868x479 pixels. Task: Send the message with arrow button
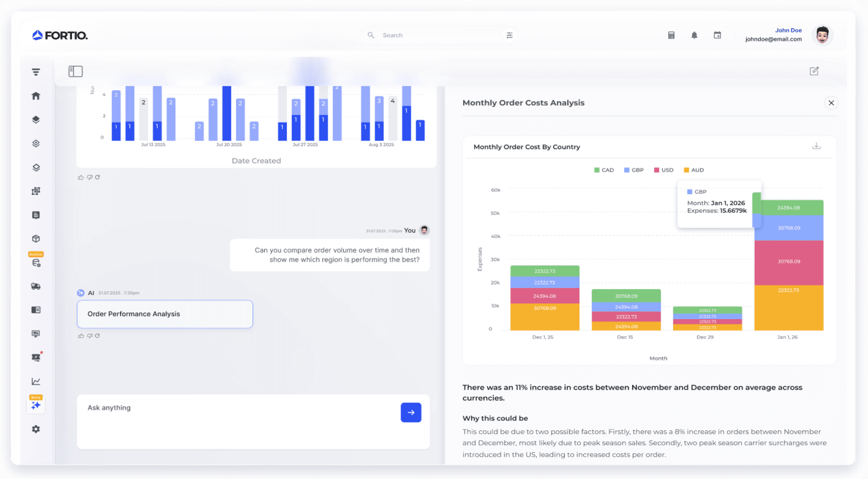(411, 412)
